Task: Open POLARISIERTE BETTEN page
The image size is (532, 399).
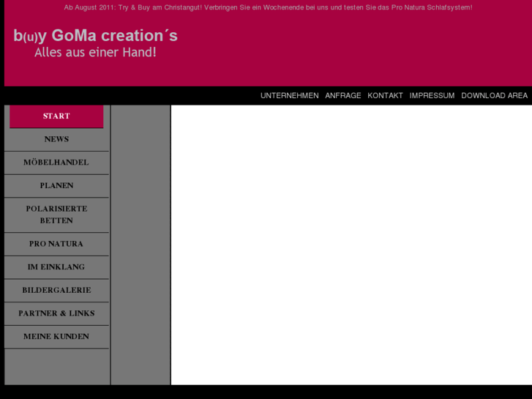Action: (x=56, y=215)
